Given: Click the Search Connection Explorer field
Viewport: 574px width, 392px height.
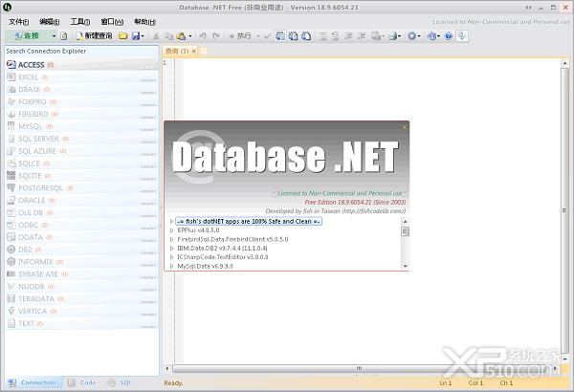Looking at the screenshot, I should coord(81,52).
